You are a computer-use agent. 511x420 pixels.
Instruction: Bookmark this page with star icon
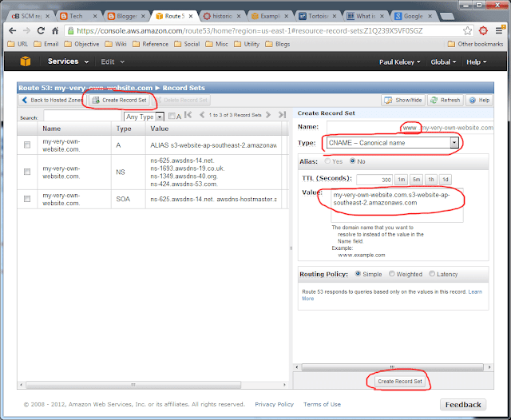(x=467, y=31)
